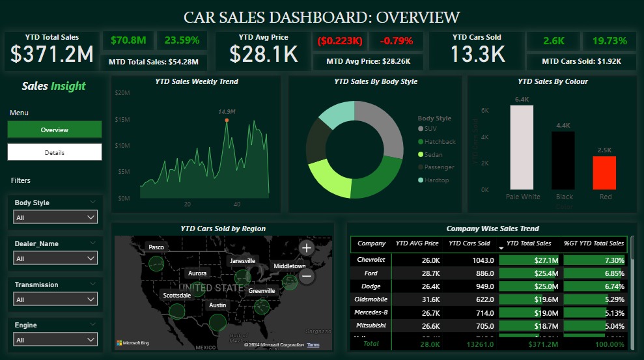The image size is (644, 360).
Task: Select the Chevrolet row in company table
Action: 489,260
